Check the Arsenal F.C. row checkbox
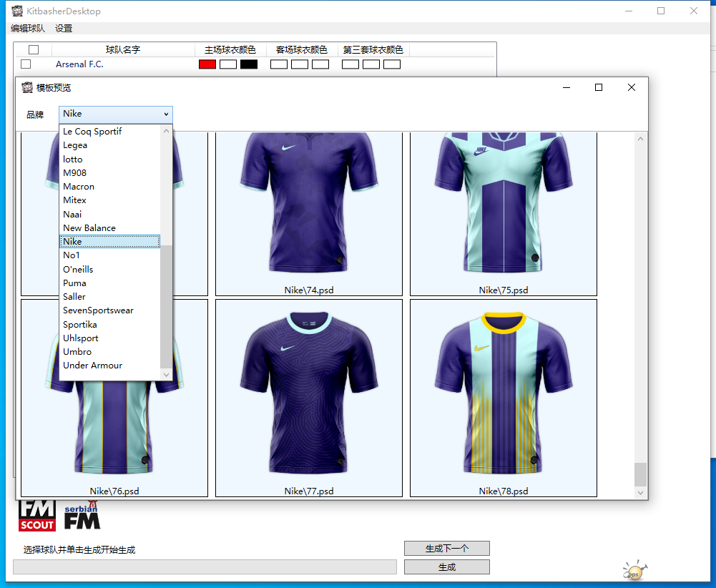The height and width of the screenshot is (588, 716). (x=26, y=64)
